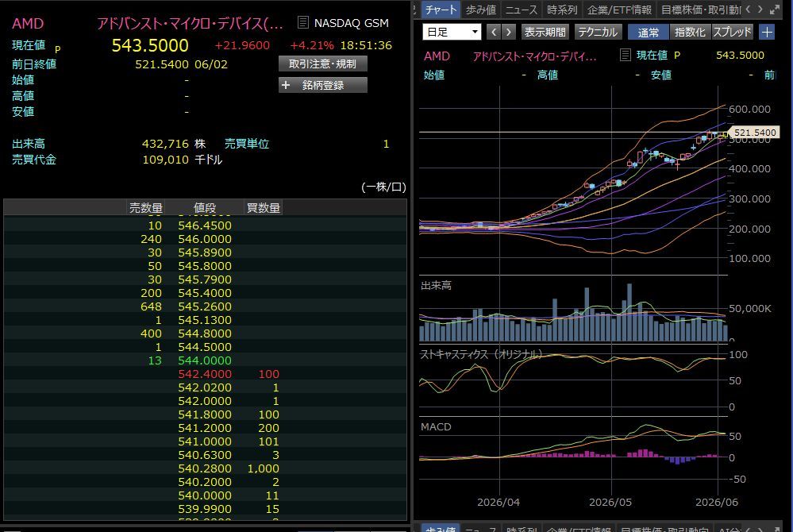Click the ask price 544.5000
This screenshot has height=532, width=793.
click(x=204, y=347)
